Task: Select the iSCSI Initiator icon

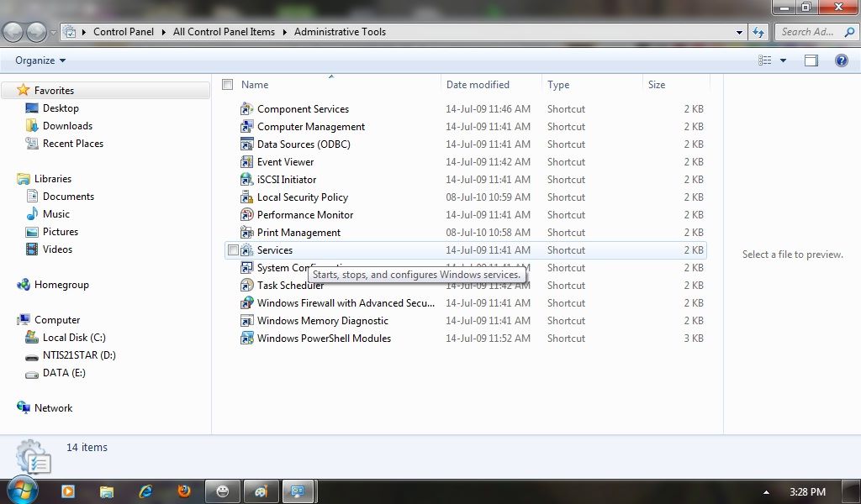Action: (x=246, y=179)
